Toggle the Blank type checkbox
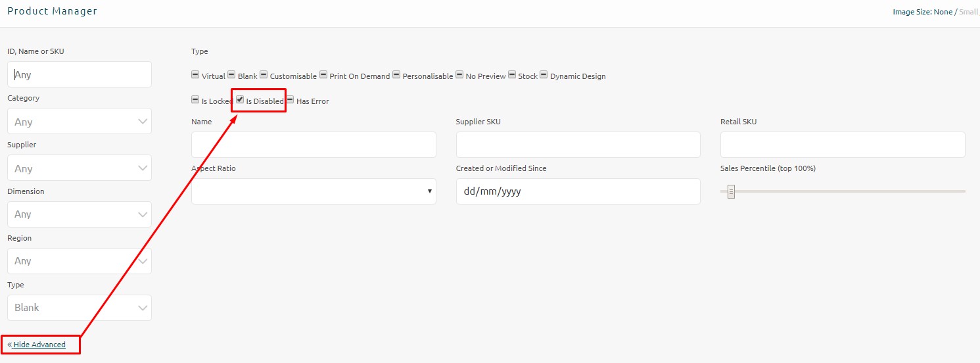Screen dimensions: 980x363 (231, 75)
